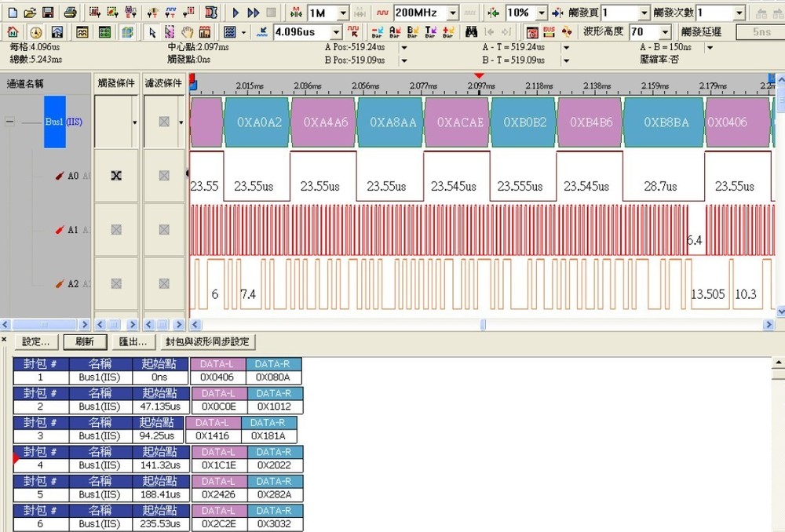785x532 pixels.
Task: Select the hand pan tool
Action: click(188, 32)
